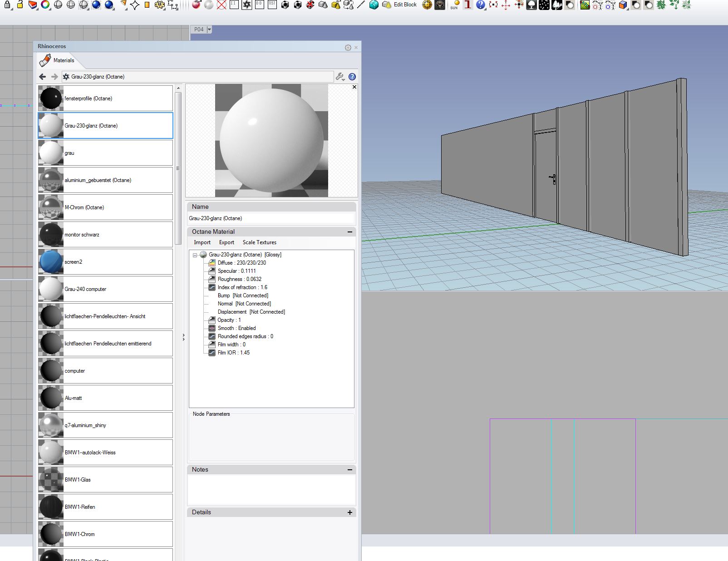Open the wrench tools menu in Materials

[340, 77]
